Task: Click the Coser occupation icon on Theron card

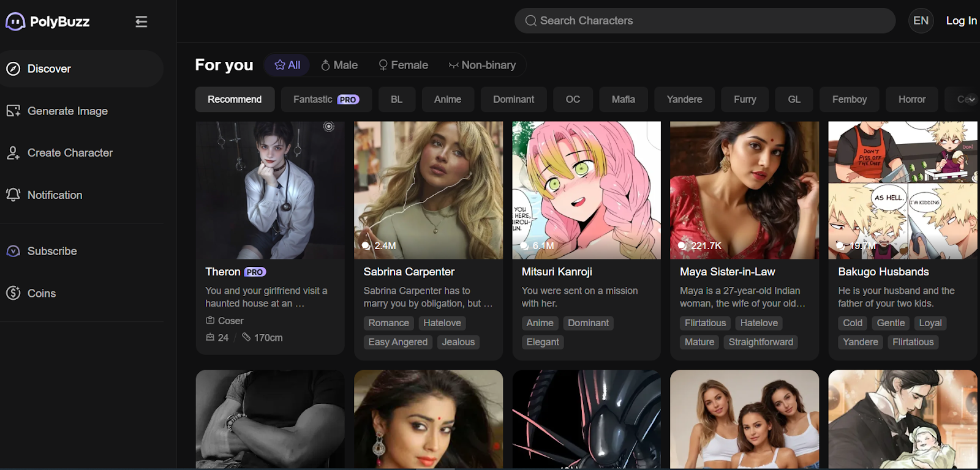Action: [210, 321]
